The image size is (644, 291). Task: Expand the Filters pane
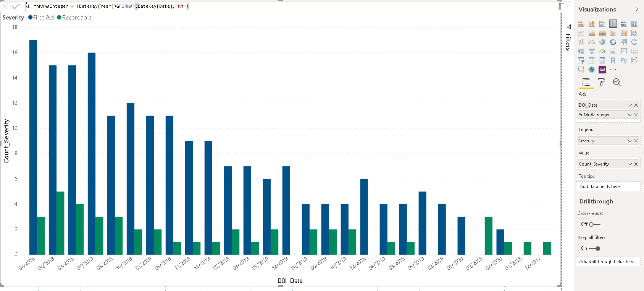(x=568, y=37)
